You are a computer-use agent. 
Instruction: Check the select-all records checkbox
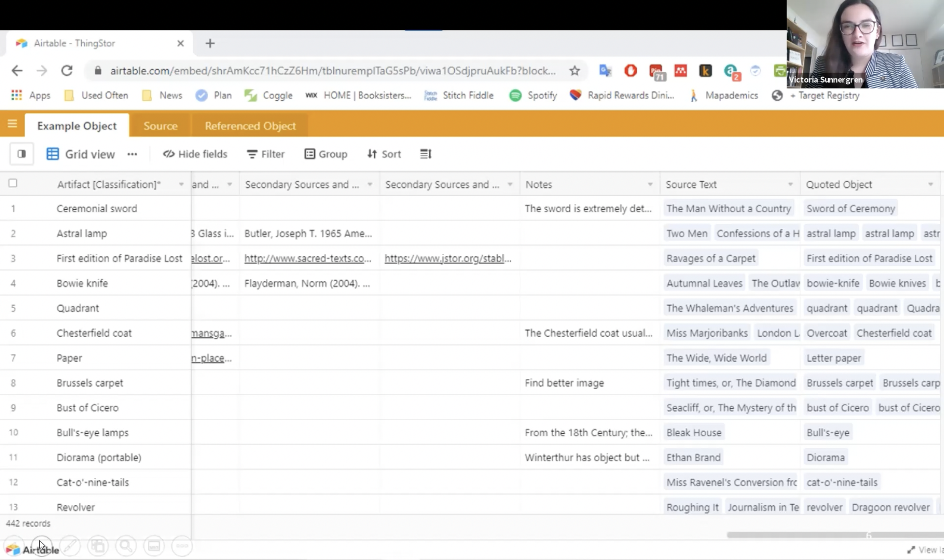point(13,183)
